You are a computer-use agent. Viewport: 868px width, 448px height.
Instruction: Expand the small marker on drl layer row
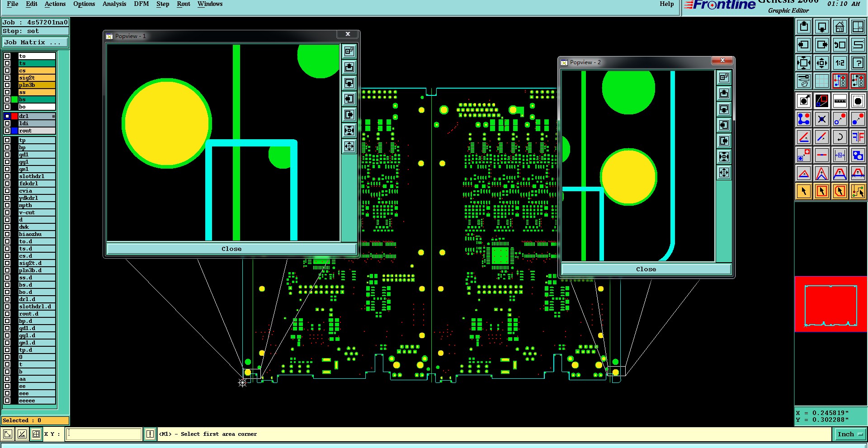[x=53, y=116]
